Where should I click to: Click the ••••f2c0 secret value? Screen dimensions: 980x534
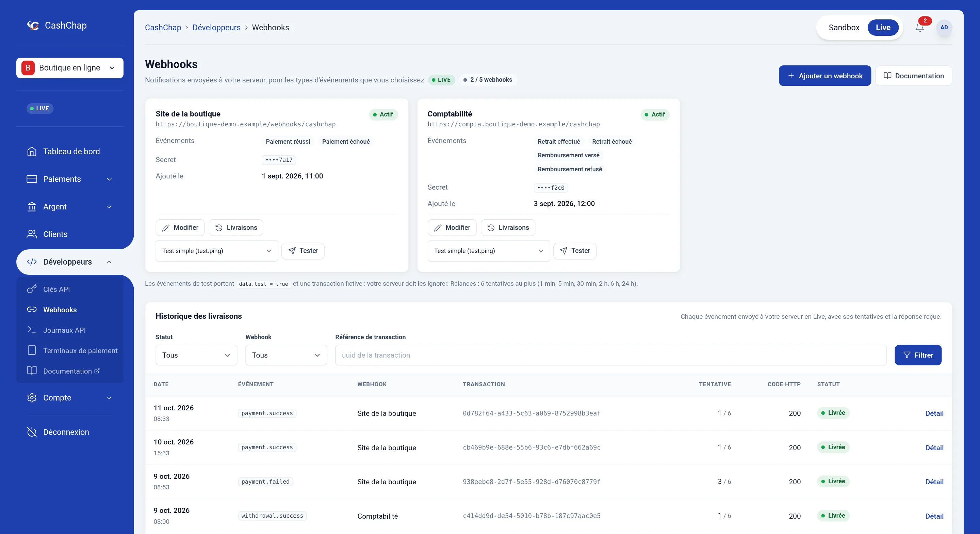551,187
